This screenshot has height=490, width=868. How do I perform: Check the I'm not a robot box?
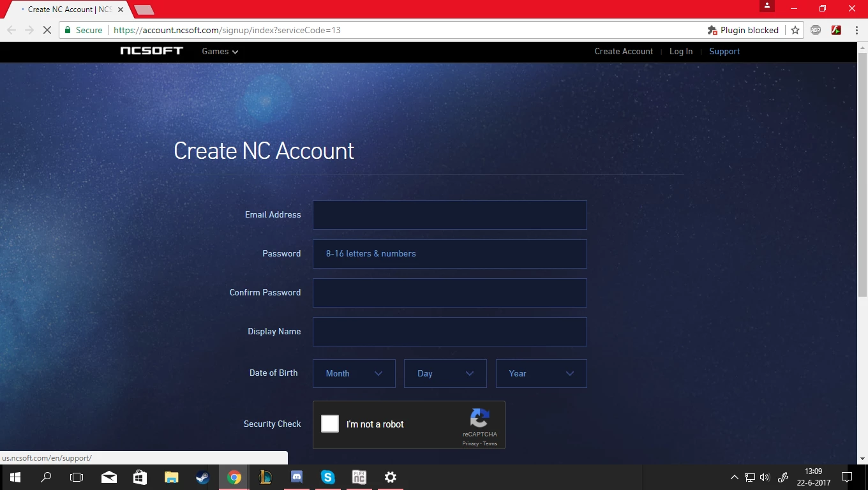(x=330, y=424)
